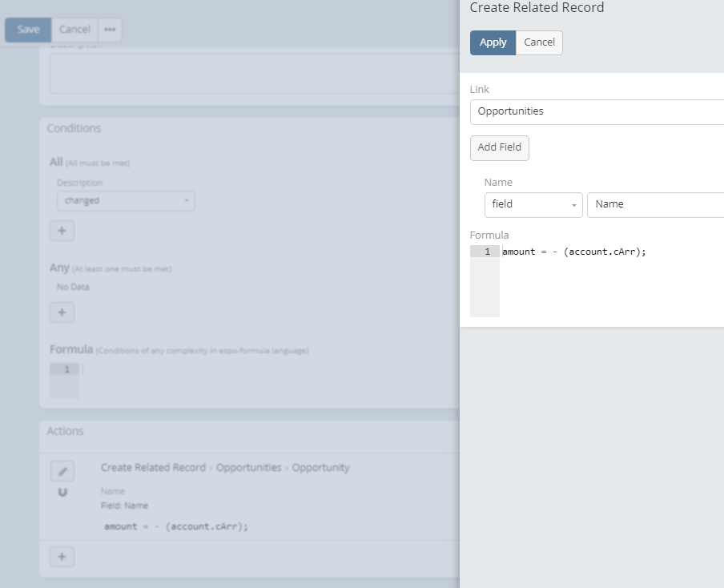
Task: Click line number 1 in panel formula gutter
Action: 485,252
